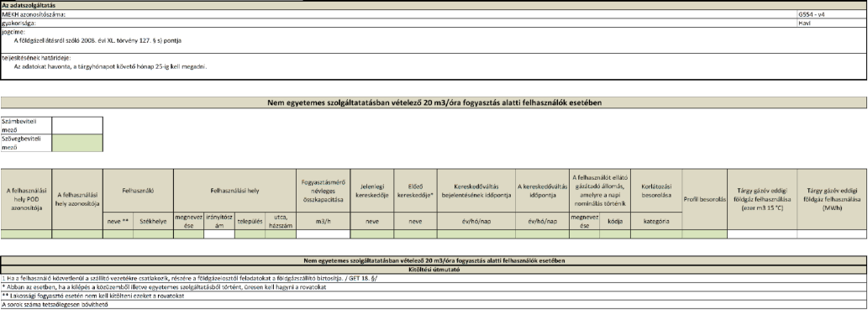This screenshot has width=868, height=310.
Task: Select the input cell under 'település'
Action: (250, 234)
